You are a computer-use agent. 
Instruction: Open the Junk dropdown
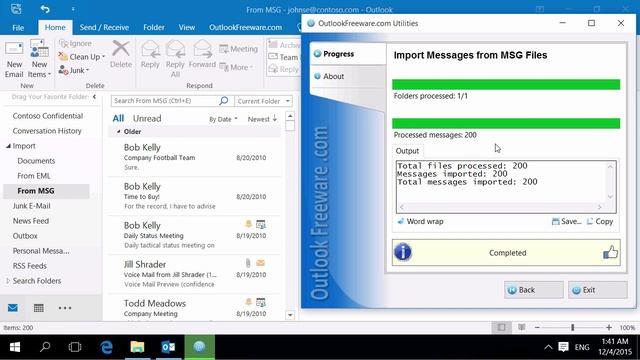(74, 70)
